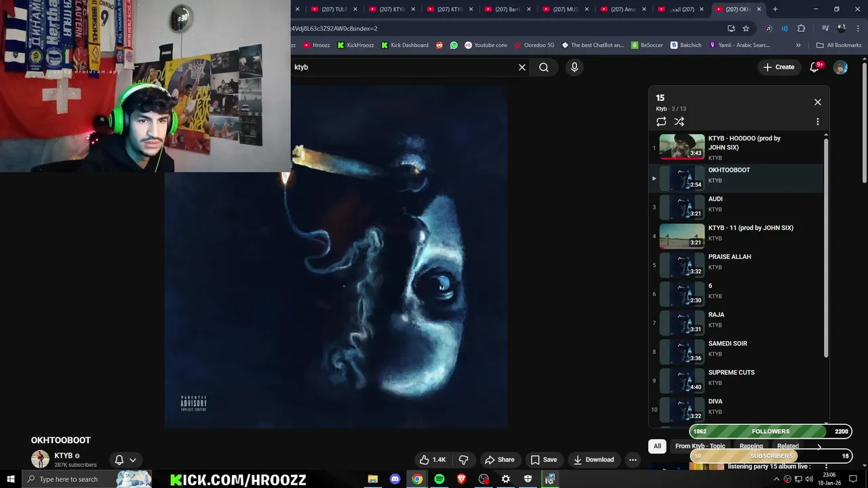
Task: Bookmark this page with the star icon
Action: click(x=746, y=28)
